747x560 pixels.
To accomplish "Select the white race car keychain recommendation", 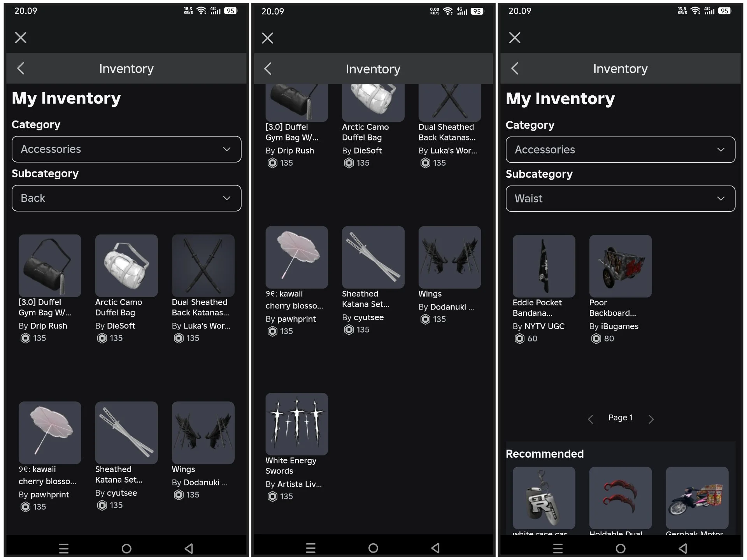I will [x=544, y=498].
